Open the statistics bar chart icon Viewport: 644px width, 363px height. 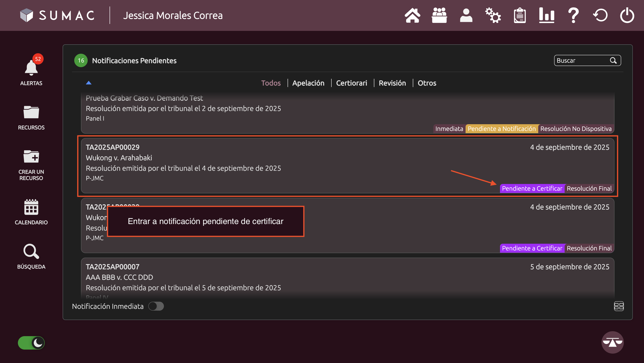tap(547, 15)
